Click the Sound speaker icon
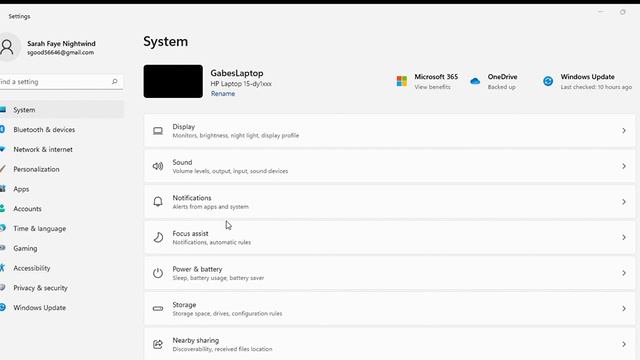This screenshot has height=360, width=640. tap(158, 166)
